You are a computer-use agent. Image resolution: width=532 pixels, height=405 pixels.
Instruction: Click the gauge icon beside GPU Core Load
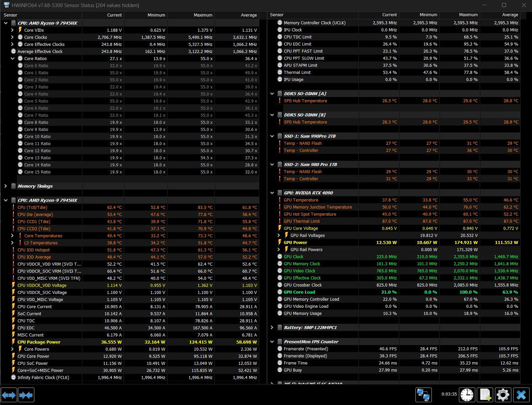(280, 292)
